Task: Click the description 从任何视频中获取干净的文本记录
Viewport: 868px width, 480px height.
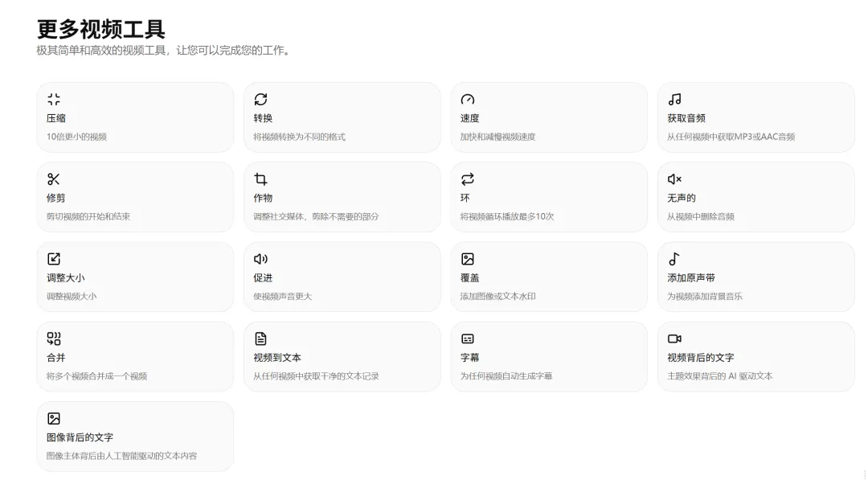Action: 316,376
